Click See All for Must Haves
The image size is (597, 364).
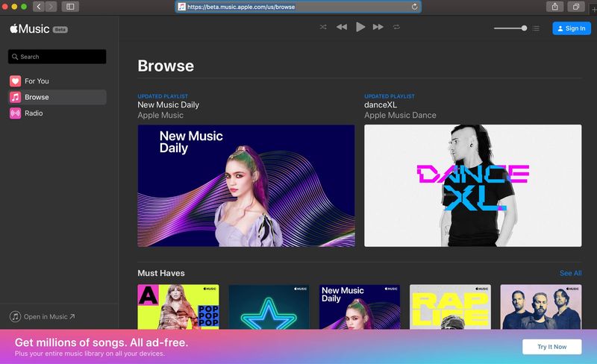click(570, 273)
